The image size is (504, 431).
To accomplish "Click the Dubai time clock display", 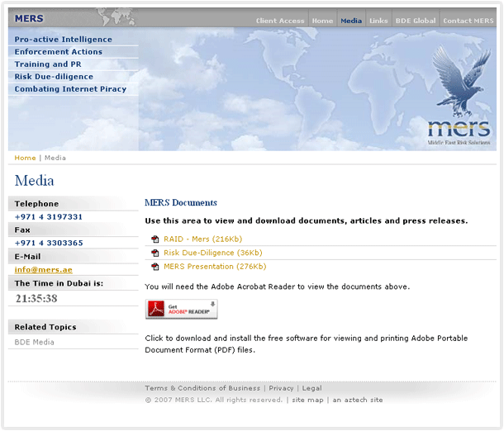I will 36,298.
